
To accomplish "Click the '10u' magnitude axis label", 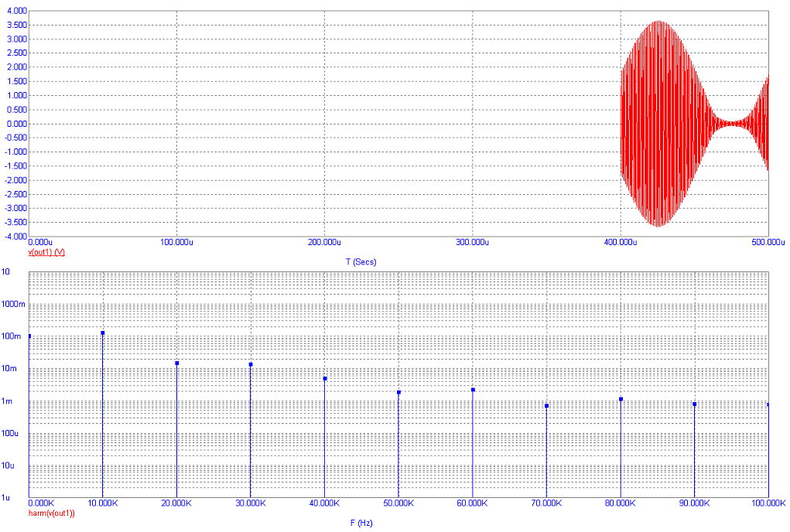I will (x=8, y=465).
